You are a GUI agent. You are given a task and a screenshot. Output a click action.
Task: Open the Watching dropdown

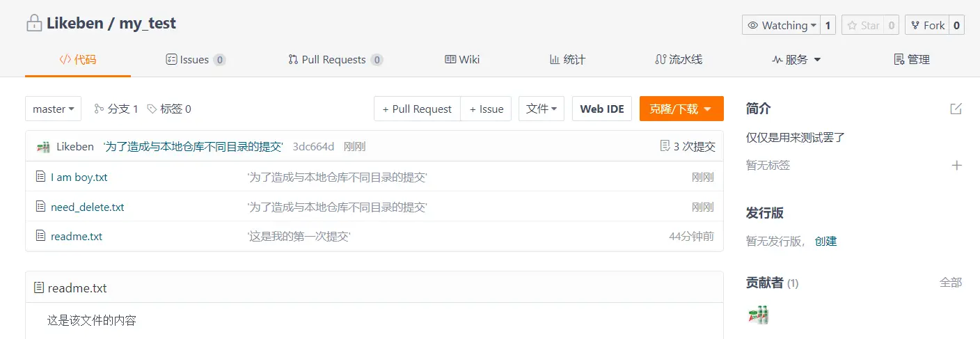coord(781,25)
